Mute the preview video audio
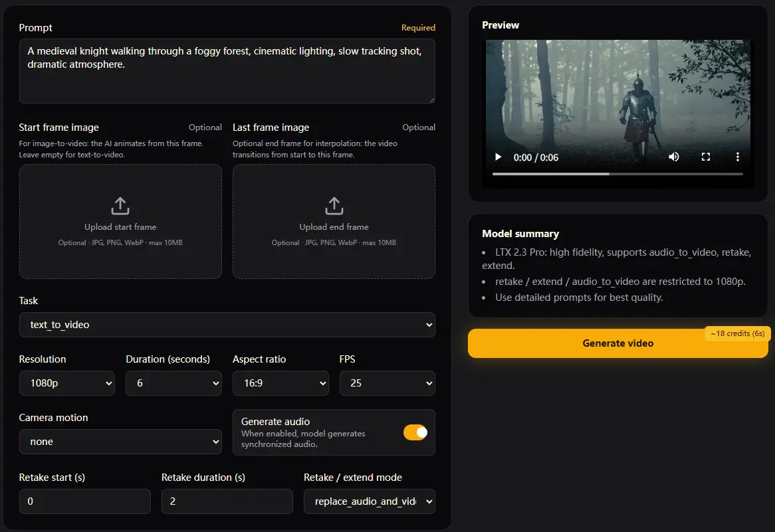775x532 pixels. (x=673, y=157)
